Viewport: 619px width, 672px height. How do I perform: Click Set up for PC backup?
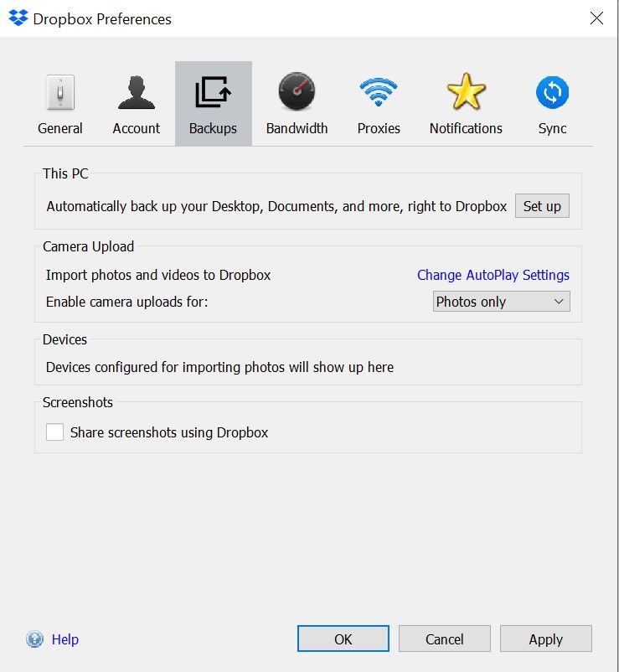coord(542,206)
